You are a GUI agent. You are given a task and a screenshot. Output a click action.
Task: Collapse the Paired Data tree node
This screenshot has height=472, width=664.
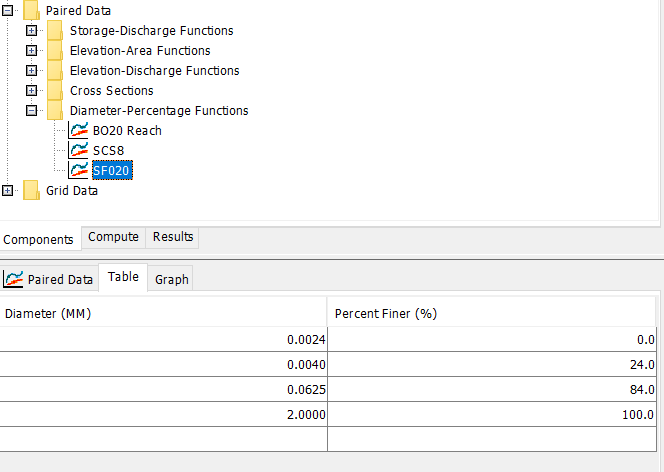(9, 11)
